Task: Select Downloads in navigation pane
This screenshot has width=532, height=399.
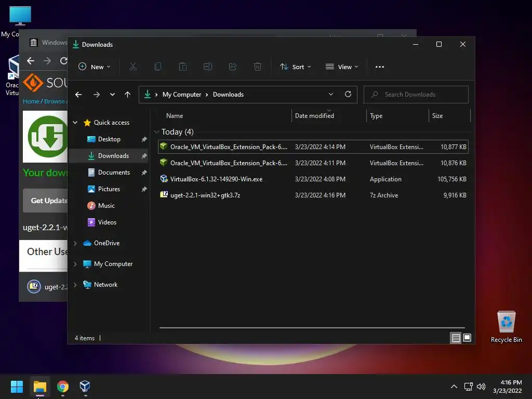Action: click(113, 156)
